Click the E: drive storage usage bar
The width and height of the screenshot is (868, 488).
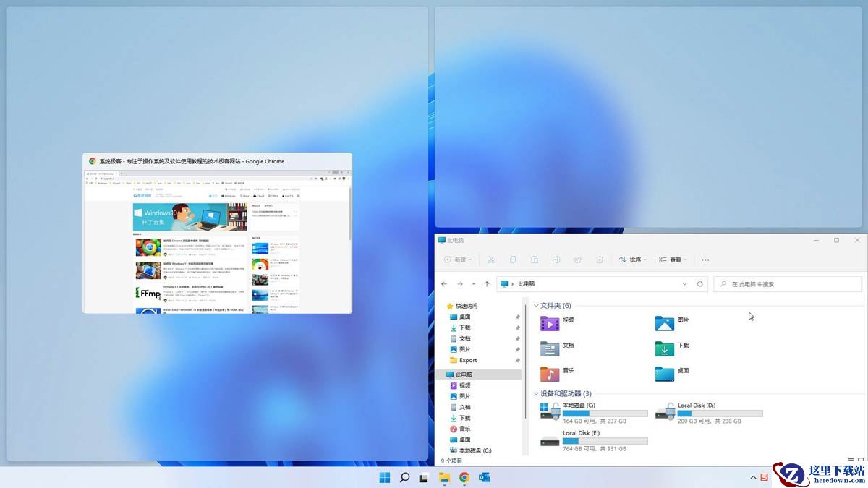605,441
